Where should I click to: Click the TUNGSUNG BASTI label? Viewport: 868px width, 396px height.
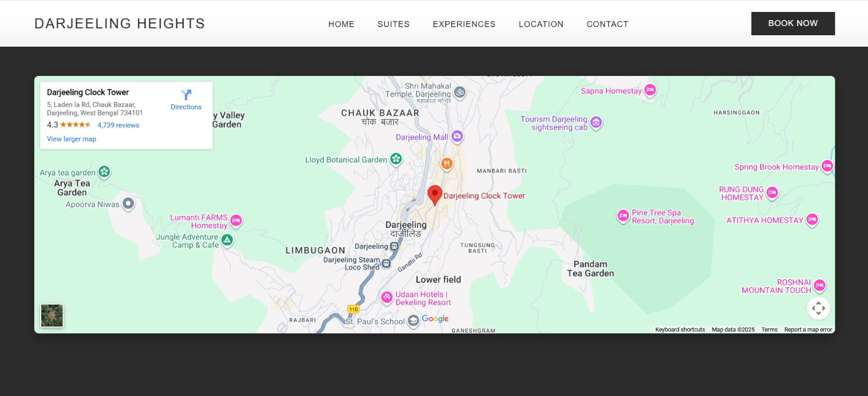(477, 248)
